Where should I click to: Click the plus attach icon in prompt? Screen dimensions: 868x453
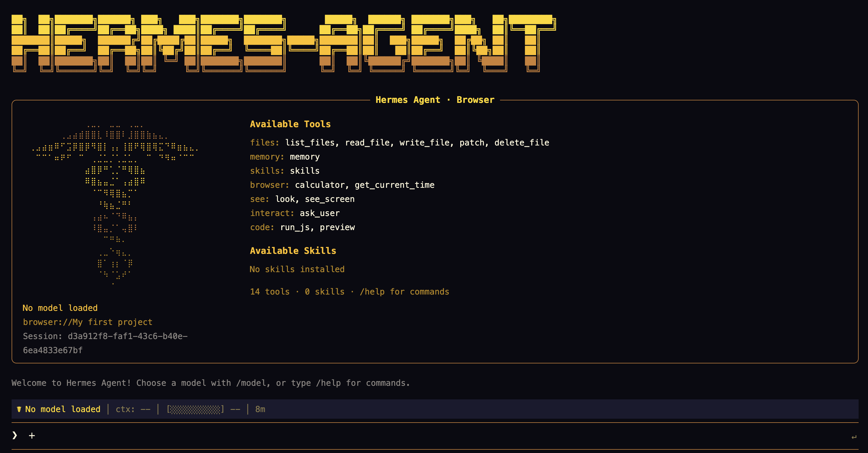point(32,436)
